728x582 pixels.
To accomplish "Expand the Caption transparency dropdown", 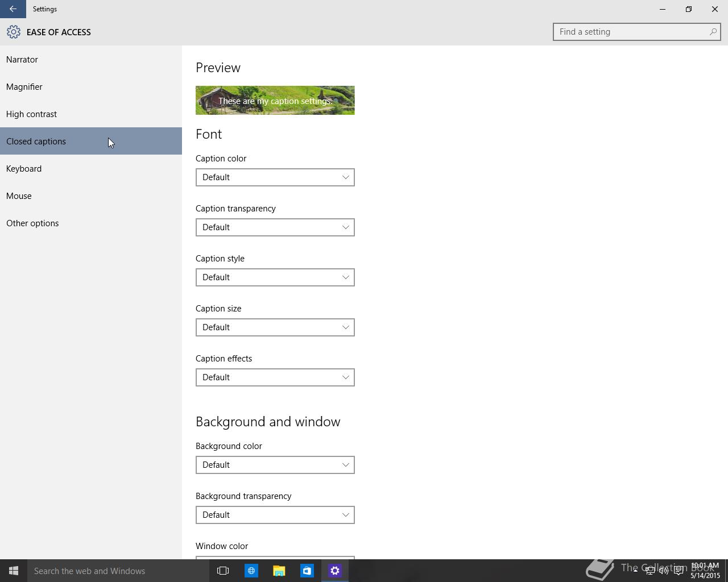I will (275, 227).
